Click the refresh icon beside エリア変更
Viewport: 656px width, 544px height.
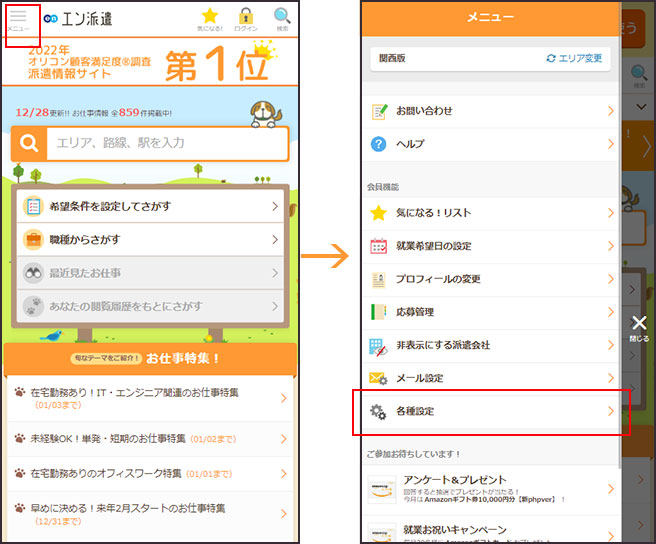[x=551, y=58]
